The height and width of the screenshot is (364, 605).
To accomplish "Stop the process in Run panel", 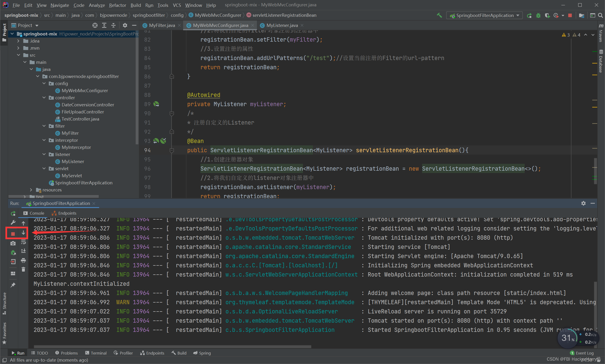I will tap(13, 234).
